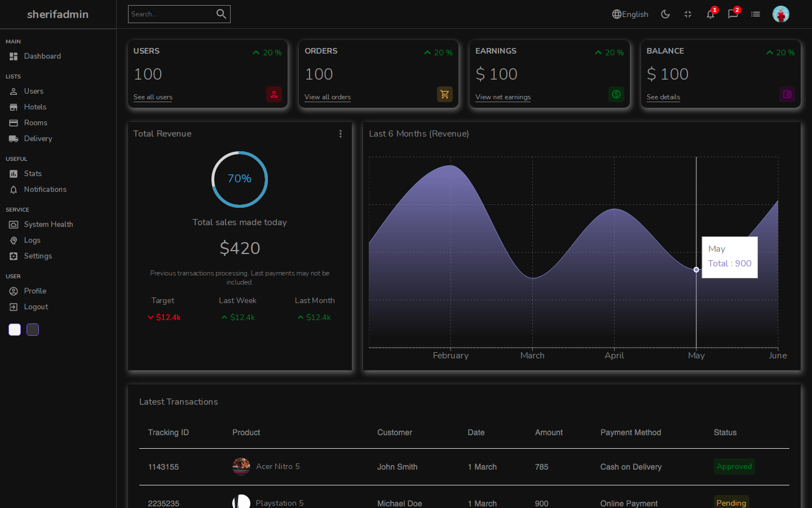Viewport: 812px width, 508px height.
Task: Click Cash on Delivery cell
Action: coord(631,467)
